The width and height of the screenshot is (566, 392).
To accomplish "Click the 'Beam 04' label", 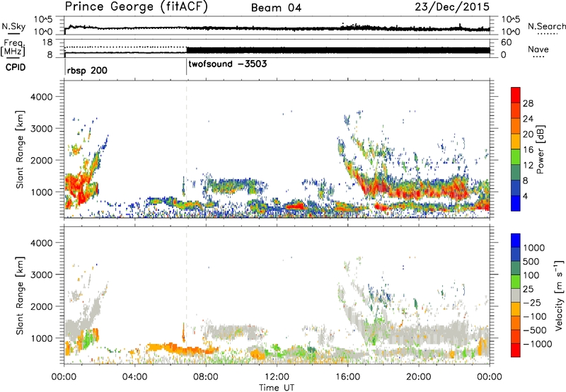I will (276, 8).
